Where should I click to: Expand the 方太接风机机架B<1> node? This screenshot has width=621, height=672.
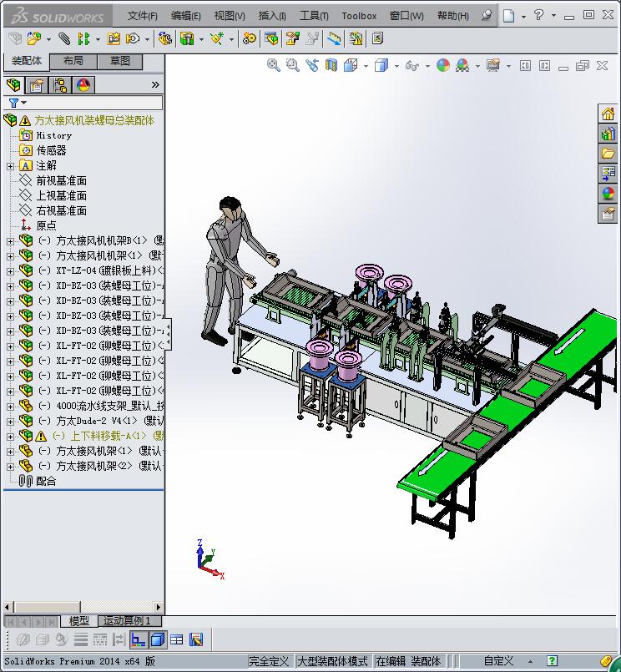[x=10, y=241]
